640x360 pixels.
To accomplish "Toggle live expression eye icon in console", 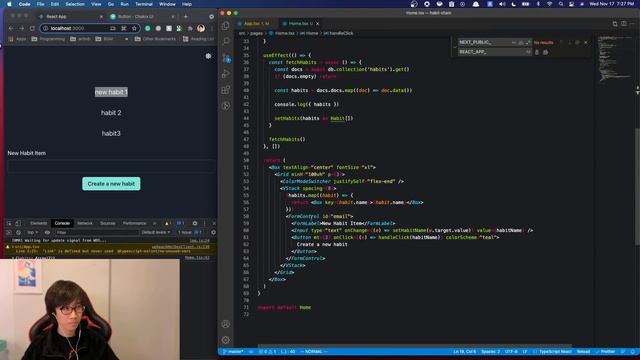I will [x=47, y=232].
